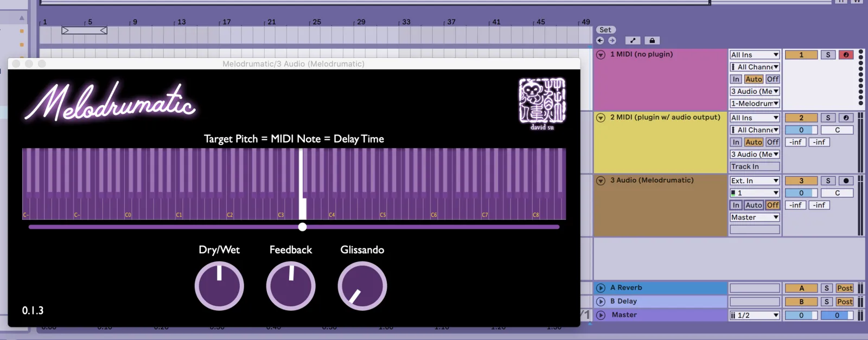Screen dimensions: 868x340
Task: Solo track 2 MIDI
Action: tap(828, 118)
